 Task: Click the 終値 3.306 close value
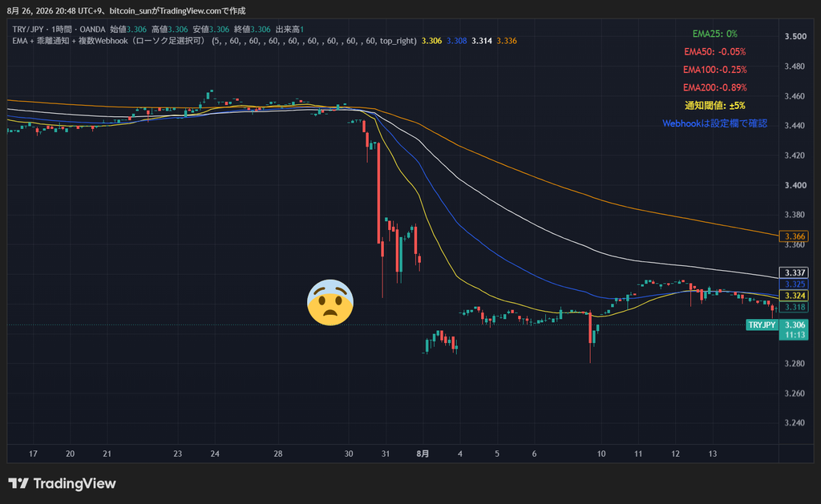coord(253,30)
